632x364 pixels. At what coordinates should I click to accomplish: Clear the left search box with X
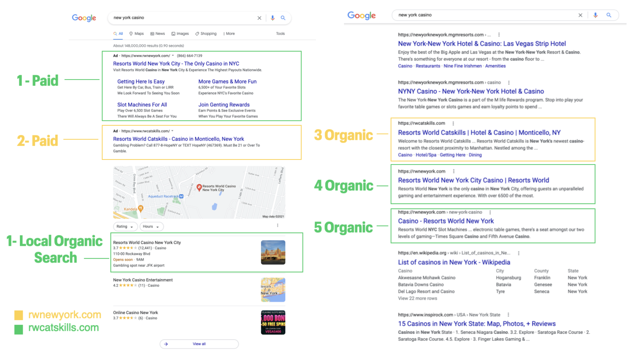click(260, 18)
